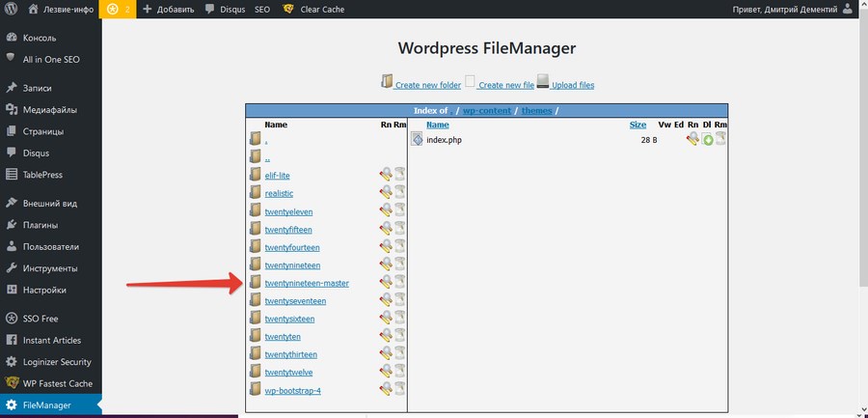Click download icon for index.php
Screen dimensions: 868x418
click(708, 139)
